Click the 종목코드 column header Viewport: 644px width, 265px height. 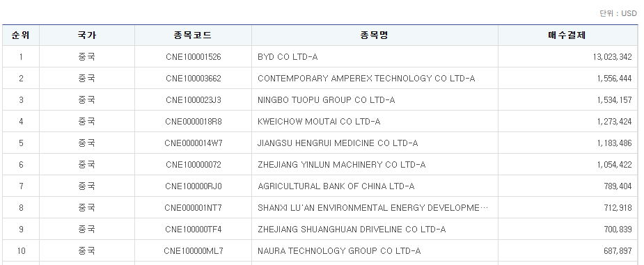tap(193, 35)
